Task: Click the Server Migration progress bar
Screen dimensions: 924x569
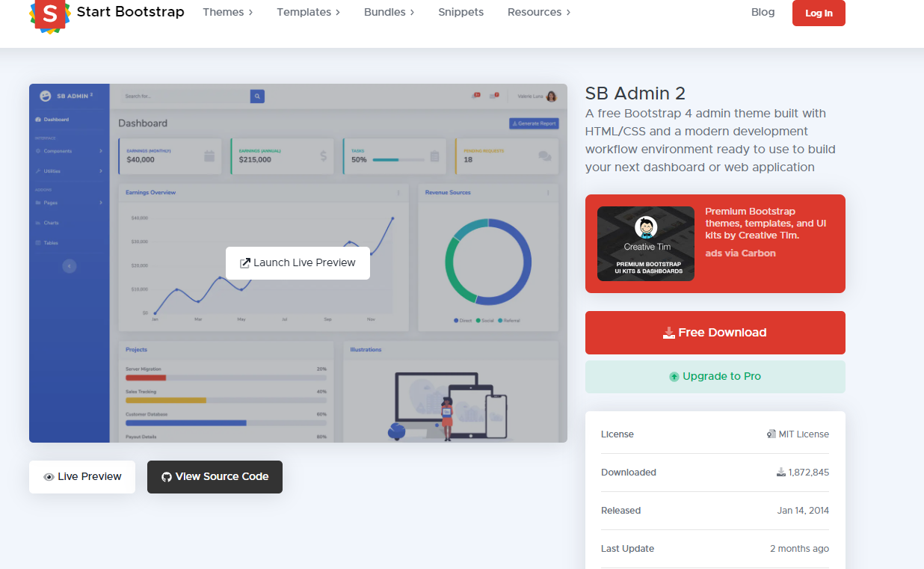Action: [226, 378]
